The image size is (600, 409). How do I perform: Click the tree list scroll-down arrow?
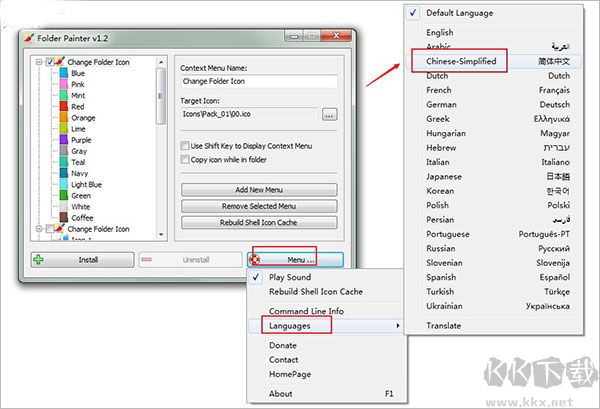[x=161, y=234]
